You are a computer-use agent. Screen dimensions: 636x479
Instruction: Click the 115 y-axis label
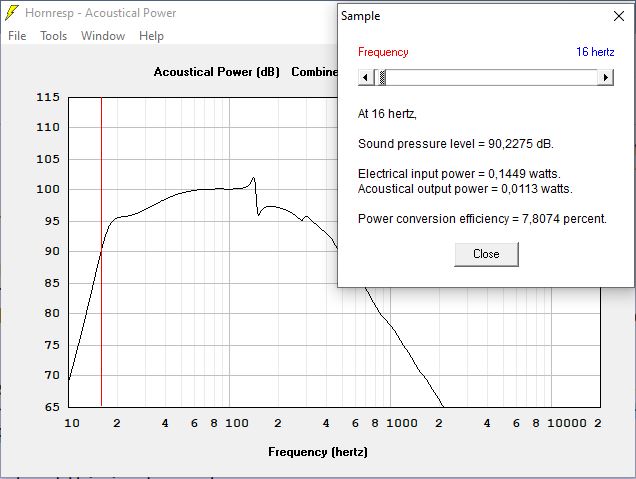pos(48,97)
